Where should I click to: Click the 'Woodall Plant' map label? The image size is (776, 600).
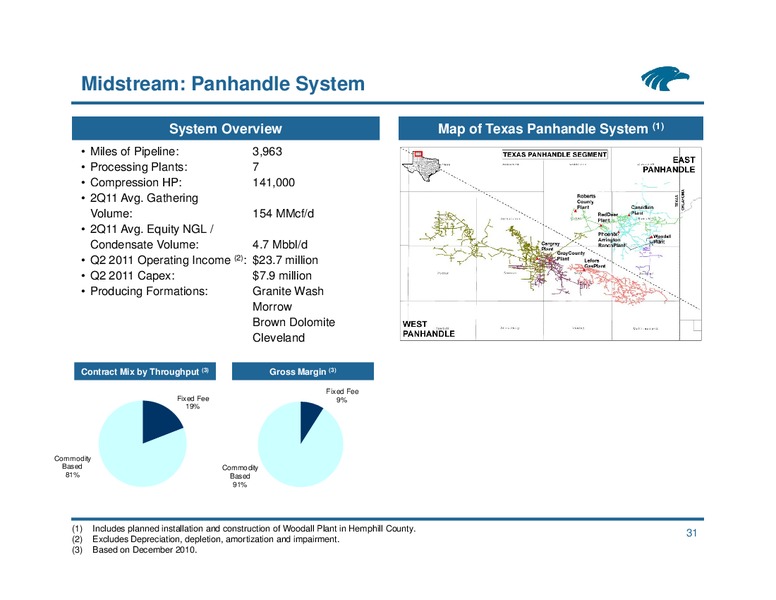[x=662, y=239]
